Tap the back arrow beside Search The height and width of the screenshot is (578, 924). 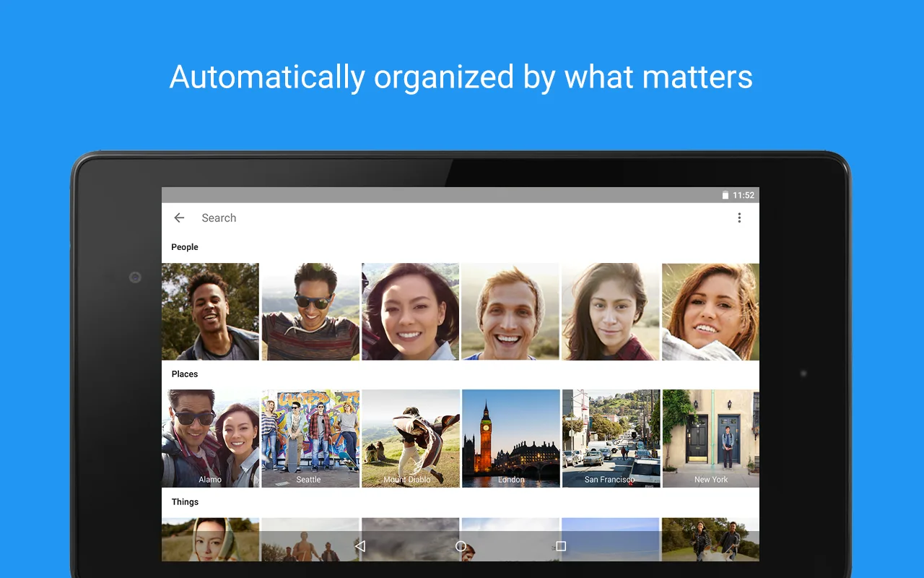(x=179, y=217)
